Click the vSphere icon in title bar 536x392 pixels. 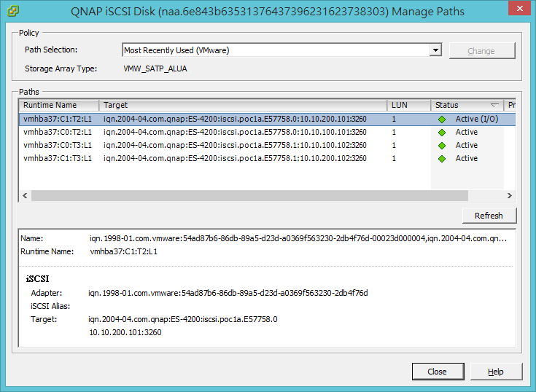tap(13, 11)
